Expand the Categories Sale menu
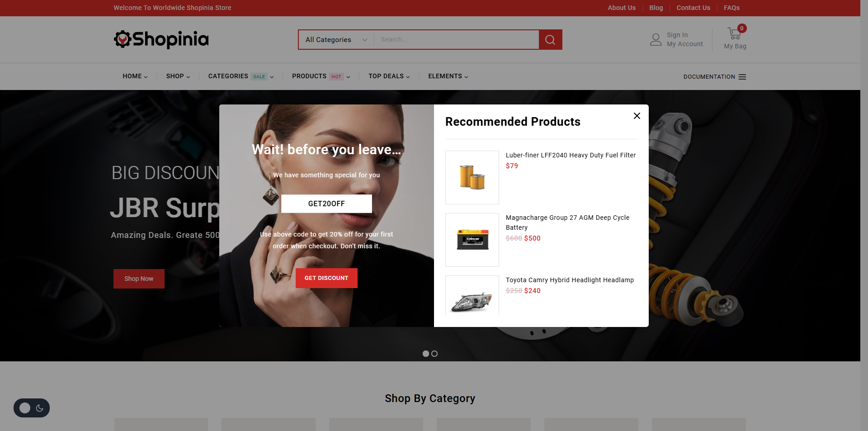 (x=241, y=76)
